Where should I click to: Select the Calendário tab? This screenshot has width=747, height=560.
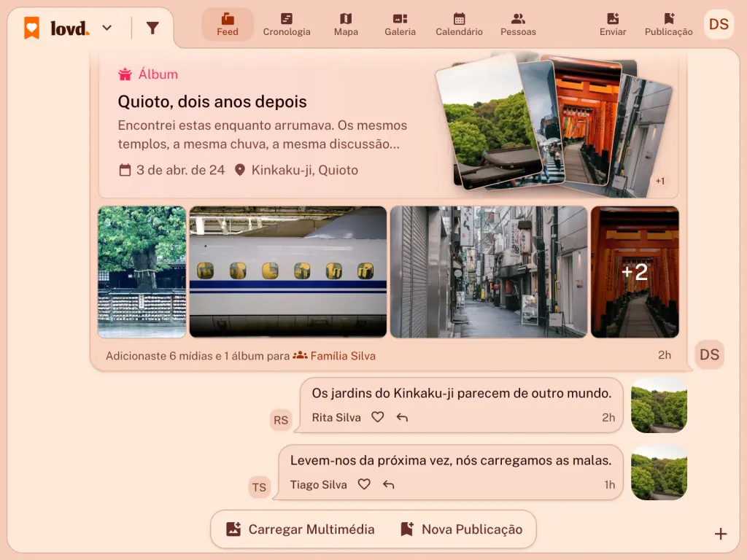coord(459,25)
